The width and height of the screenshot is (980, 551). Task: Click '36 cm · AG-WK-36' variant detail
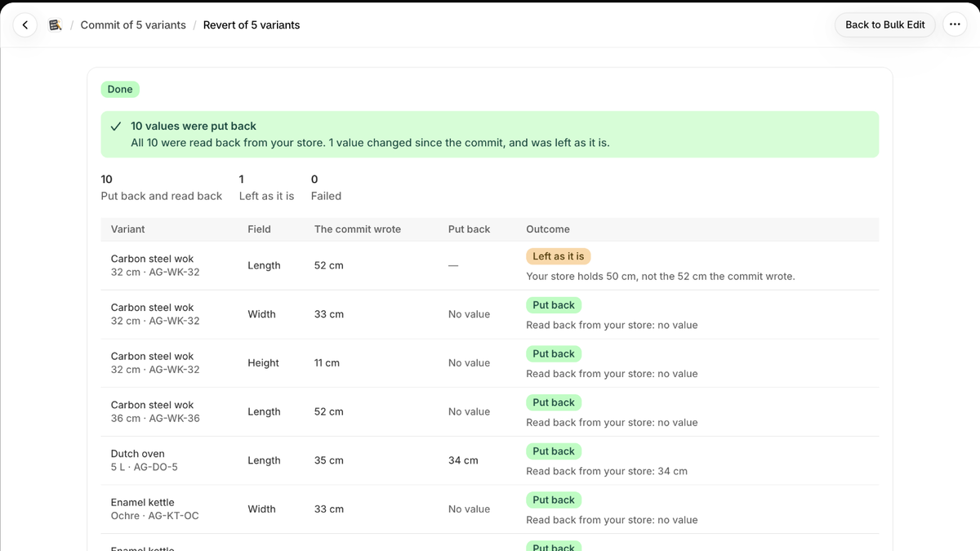pyautogui.click(x=155, y=419)
